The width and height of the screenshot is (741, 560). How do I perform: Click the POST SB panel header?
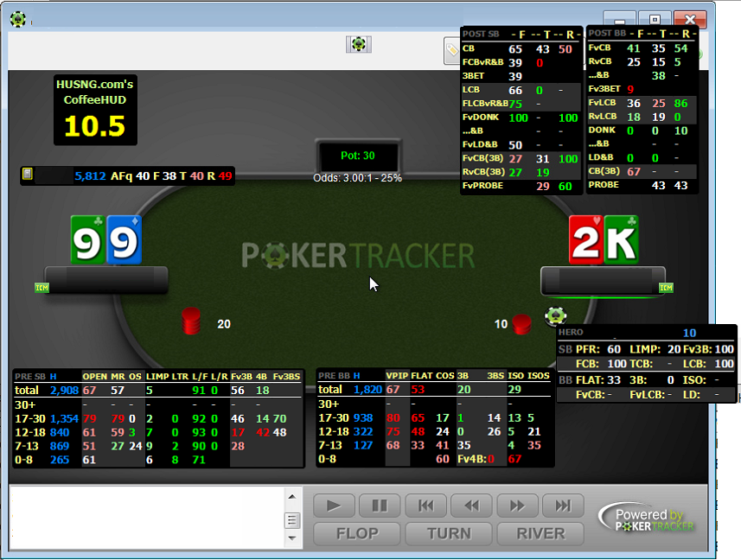481,34
